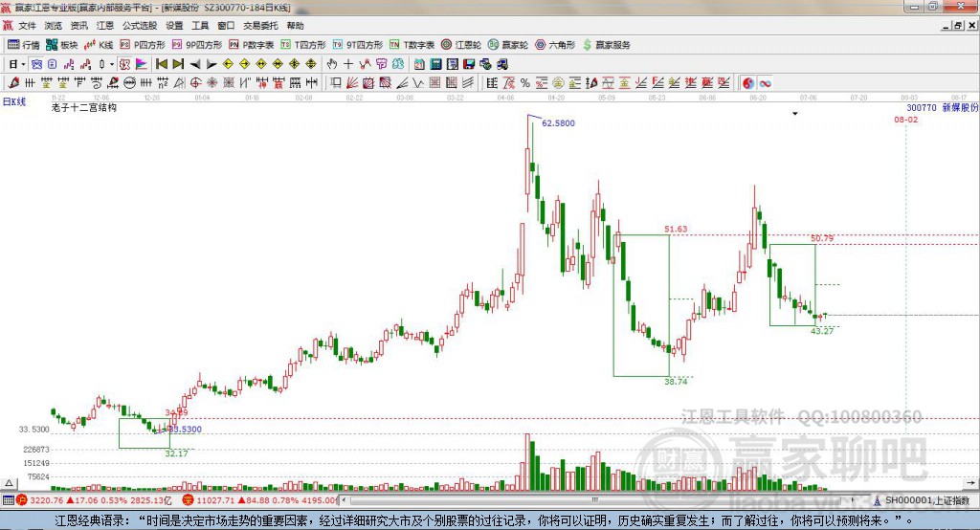Viewport: 980px width, 530px height.
Task: Click the 38.74 low price label
Action: point(676,382)
